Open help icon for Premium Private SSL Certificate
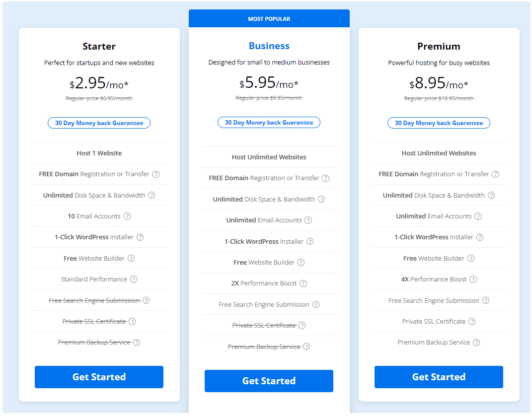The width and height of the screenshot is (532, 417). pyautogui.click(x=472, y=321)
